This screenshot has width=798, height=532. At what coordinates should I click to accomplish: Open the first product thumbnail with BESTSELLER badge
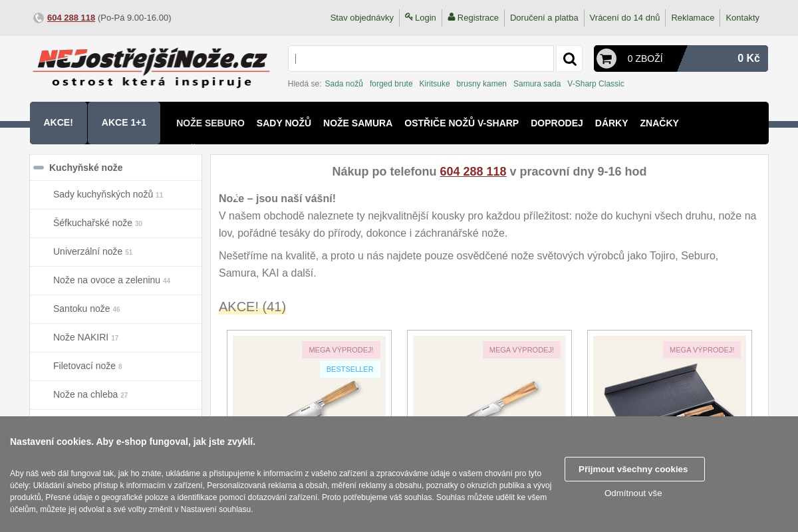click(309, 376)
